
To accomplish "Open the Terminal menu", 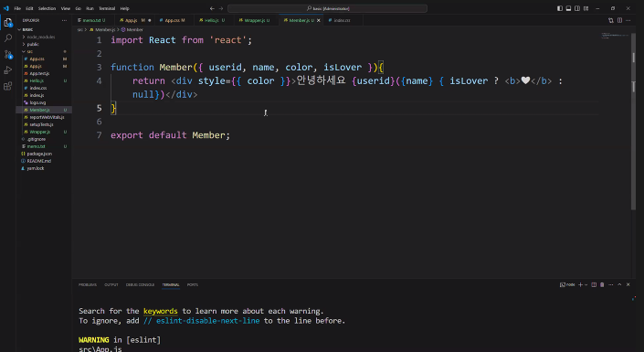I will pyautogui.click(x=107, y=8).
